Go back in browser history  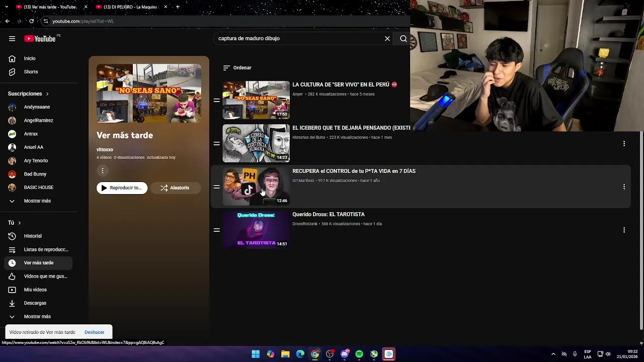[7, 21]
